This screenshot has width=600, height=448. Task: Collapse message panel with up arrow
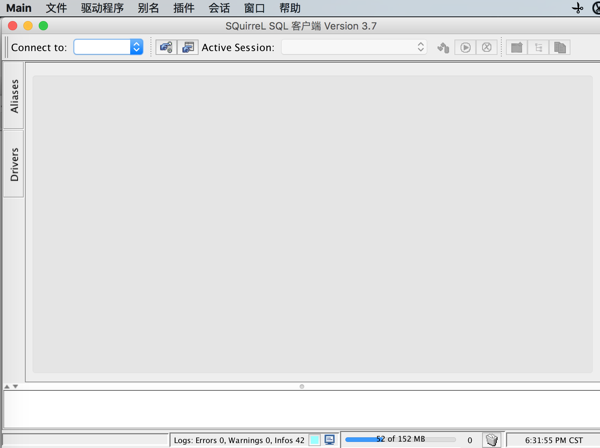coord(7,386)
